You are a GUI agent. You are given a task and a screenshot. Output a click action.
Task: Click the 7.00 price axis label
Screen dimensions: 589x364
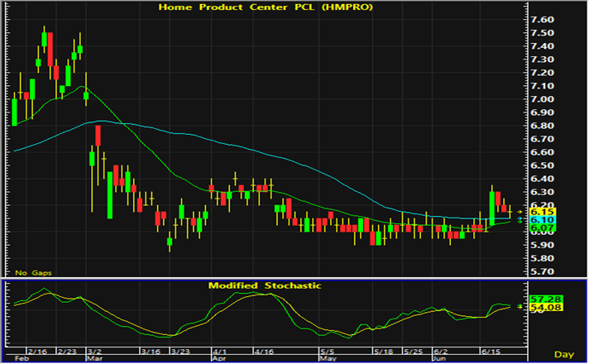pos(542,99)
